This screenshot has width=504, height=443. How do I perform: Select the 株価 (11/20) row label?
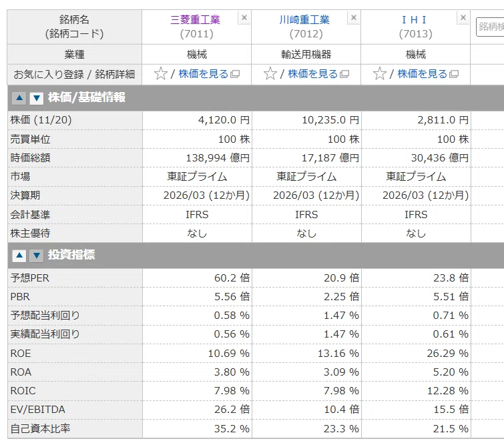[x=41, y=120]
